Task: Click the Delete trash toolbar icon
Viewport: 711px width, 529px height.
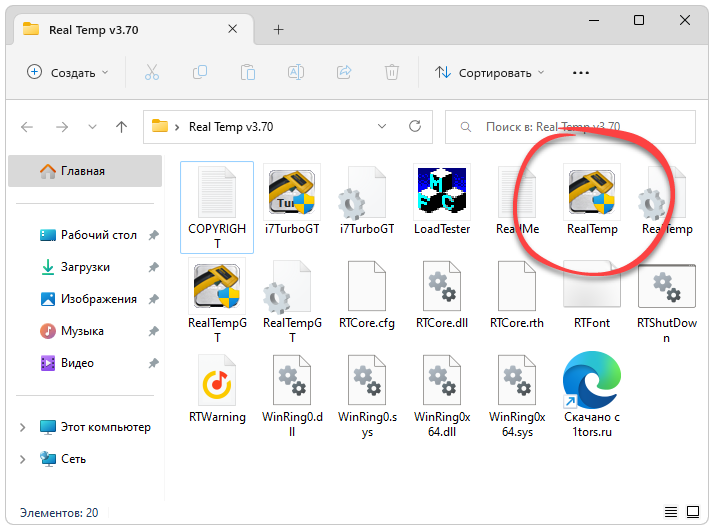Action: pyautogui.click(x=392, y=73)
